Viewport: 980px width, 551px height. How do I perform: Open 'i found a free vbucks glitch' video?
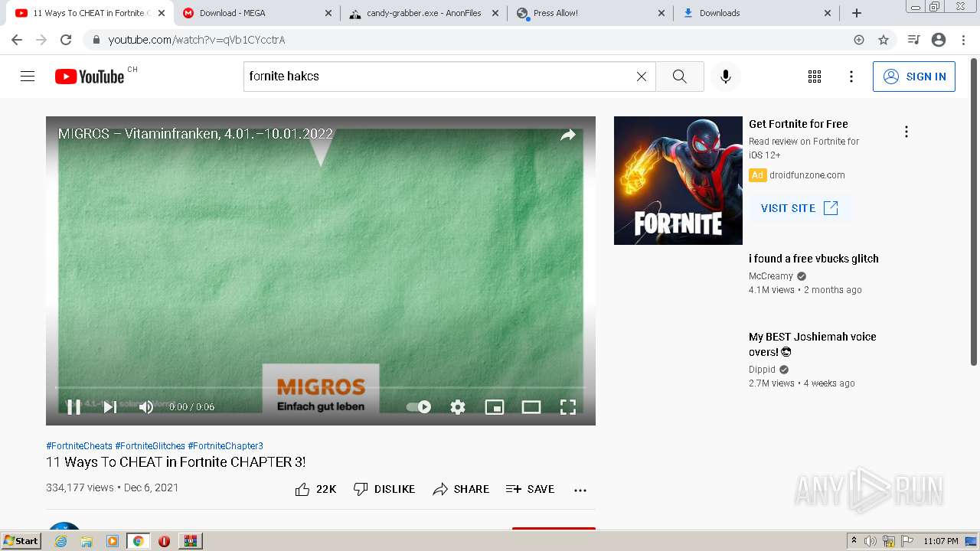pyautogui.click(x=814, y=259)
